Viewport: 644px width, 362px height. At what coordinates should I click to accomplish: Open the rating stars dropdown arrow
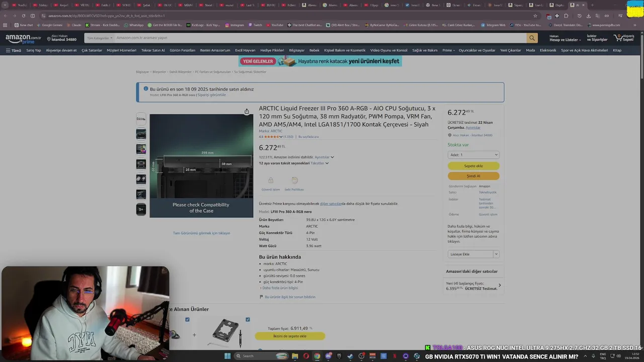pyautogui.click(x=281, y=137)
